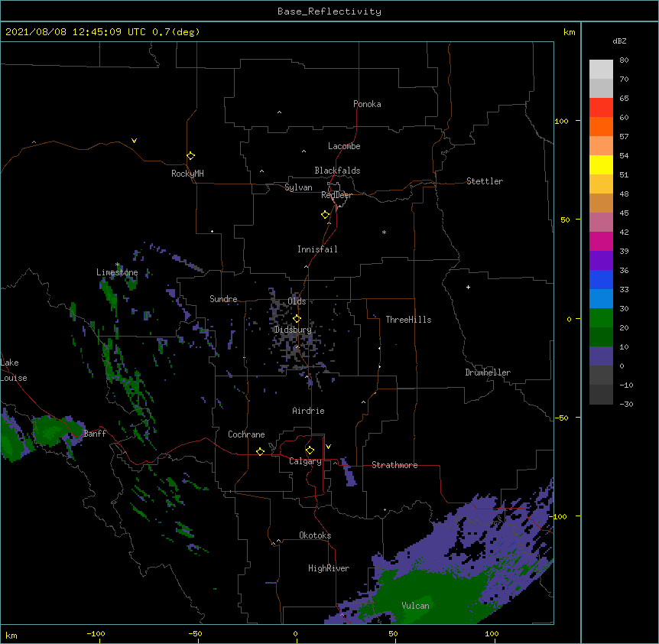
Task: Click the yellow diamond marker above Calgary
Action: click(x=310, y=450)
